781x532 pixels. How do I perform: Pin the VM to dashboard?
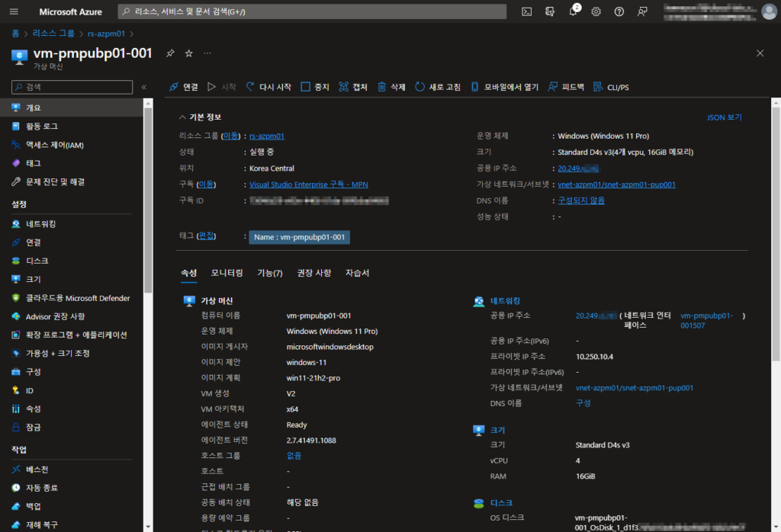pos(170,53)
